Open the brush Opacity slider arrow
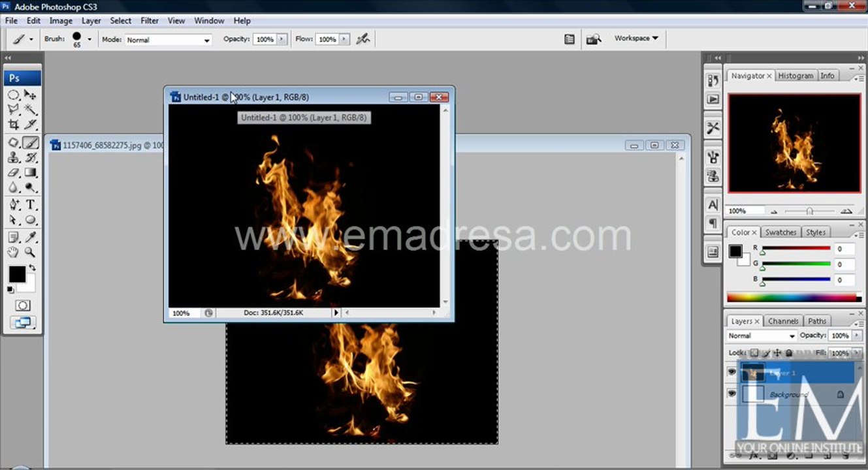This screenshot has height=470, width=868. 281,39
